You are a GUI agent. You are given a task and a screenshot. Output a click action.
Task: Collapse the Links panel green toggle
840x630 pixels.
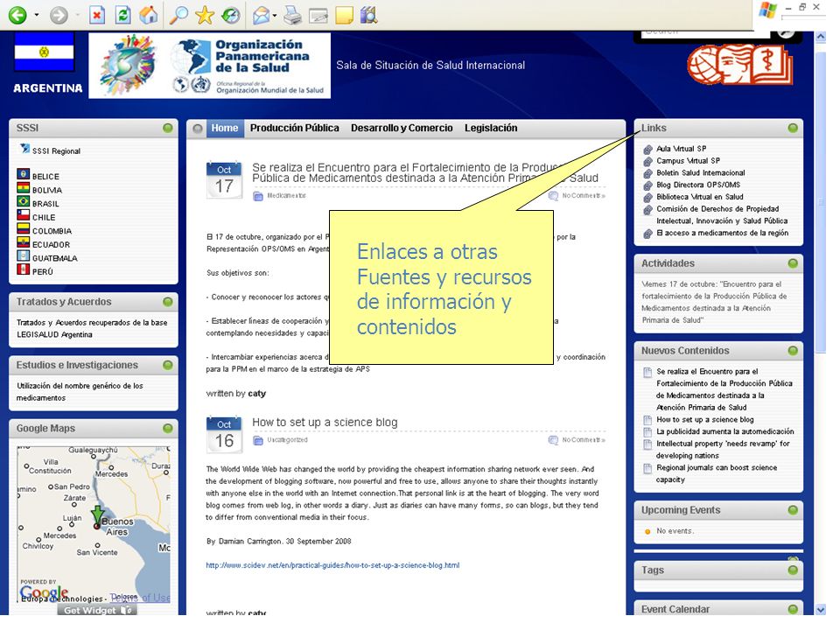pos(793,128)
